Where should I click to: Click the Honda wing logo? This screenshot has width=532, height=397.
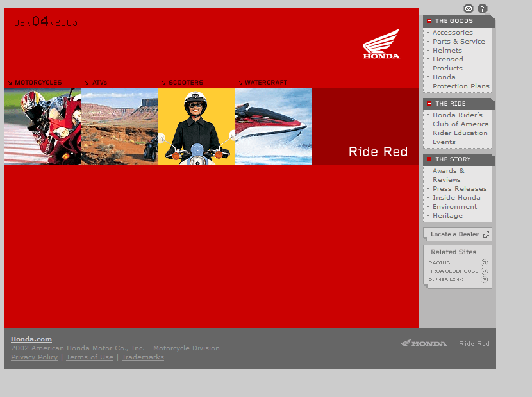click(x=381, y=44)
